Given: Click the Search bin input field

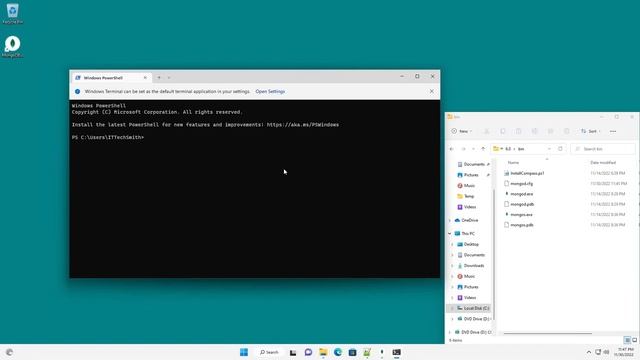Looking at the screenshot, I should (x=602, y=149).
